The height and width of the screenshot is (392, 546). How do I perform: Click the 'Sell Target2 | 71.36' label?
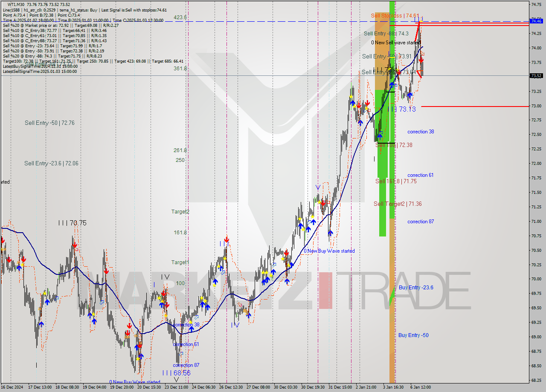tap(398, 204)
